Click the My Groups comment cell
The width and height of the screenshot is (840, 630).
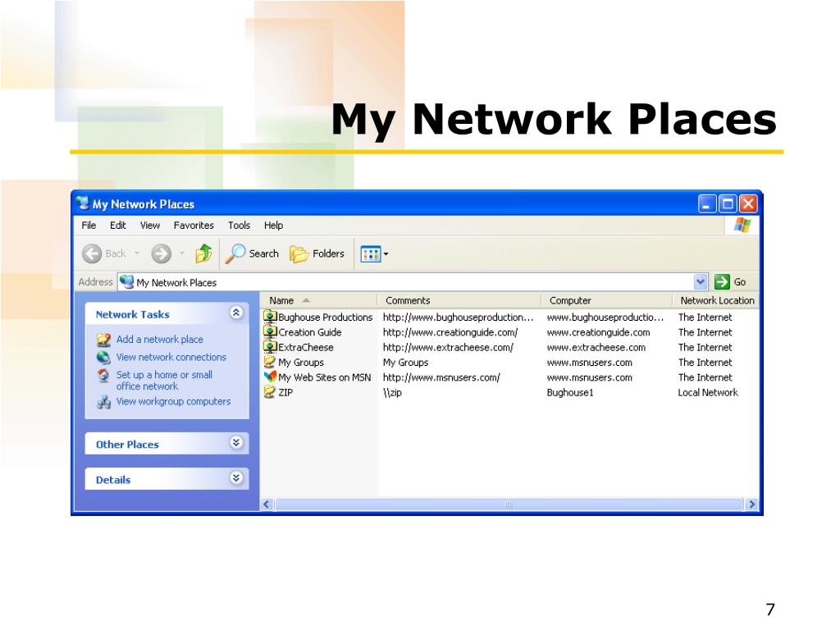pyautogui.click(x=405, y=362)
